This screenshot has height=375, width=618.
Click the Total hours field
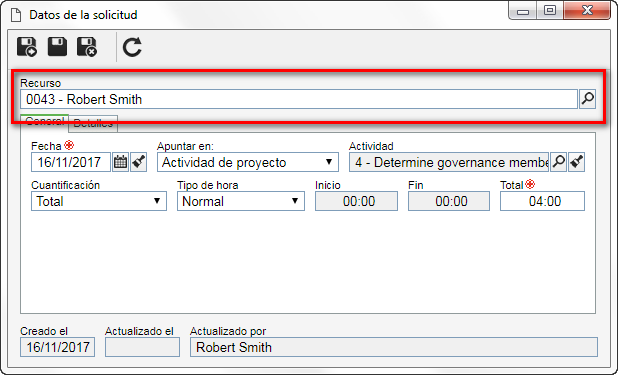[542, 201]
